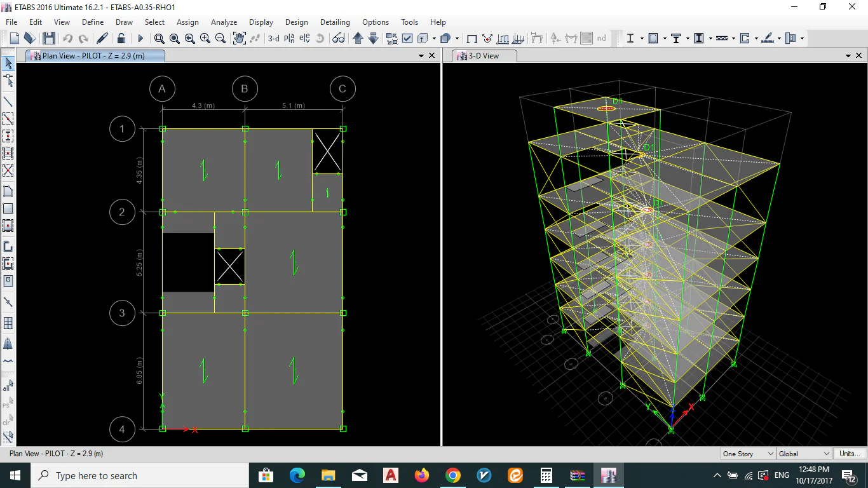This screenshot has width=868, height=488.
Task: Click the Save model icon
Action: (x=49, y=38)
